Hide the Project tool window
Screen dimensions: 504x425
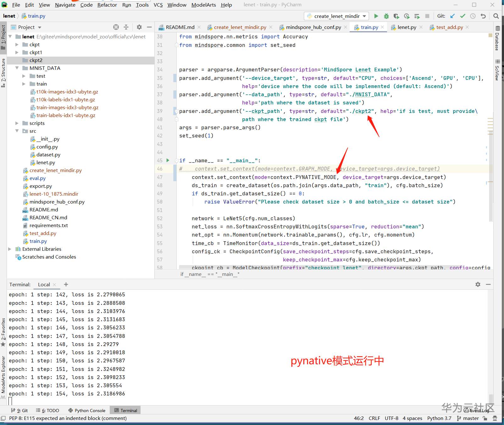tap(149, 27)
